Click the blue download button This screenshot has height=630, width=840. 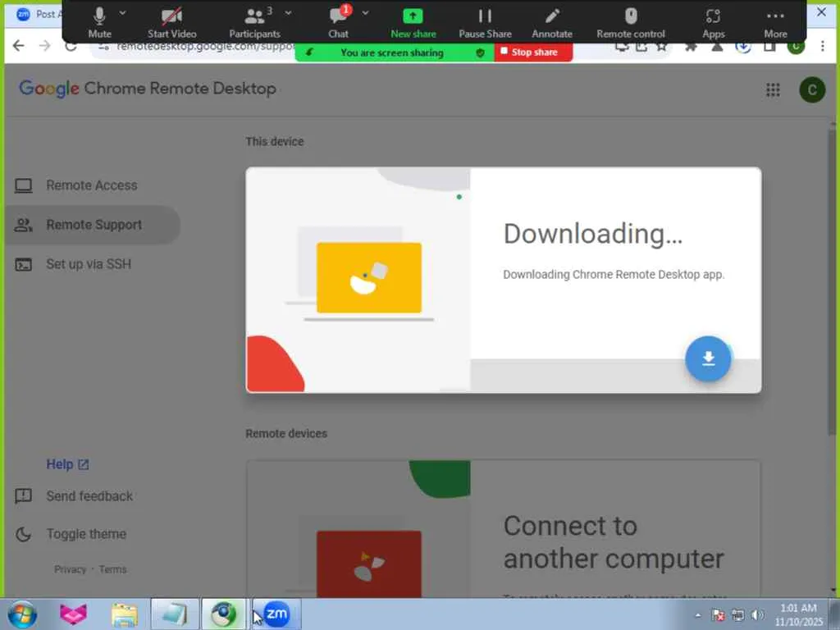click(708, 359)
